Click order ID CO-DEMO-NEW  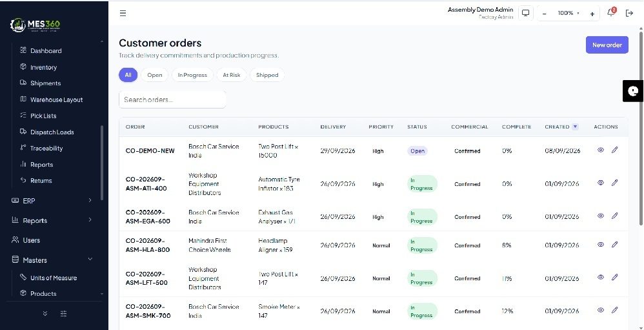tap(150, 151)
